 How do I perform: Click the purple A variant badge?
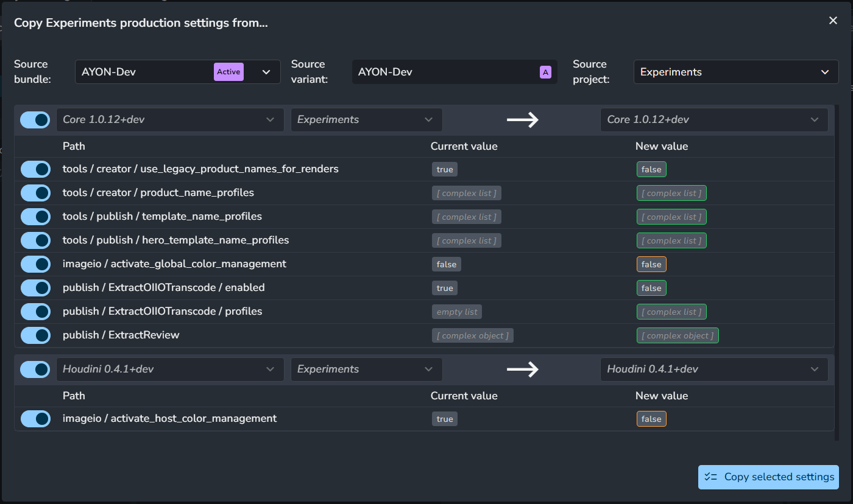pyautogui.click(x=545, y=72)
